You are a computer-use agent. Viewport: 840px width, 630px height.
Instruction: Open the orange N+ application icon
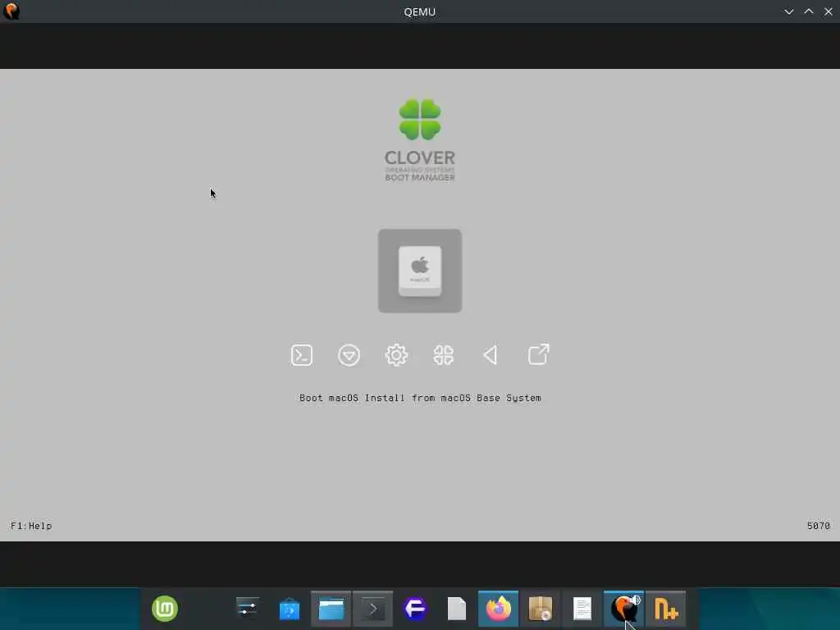pos(666,609)
